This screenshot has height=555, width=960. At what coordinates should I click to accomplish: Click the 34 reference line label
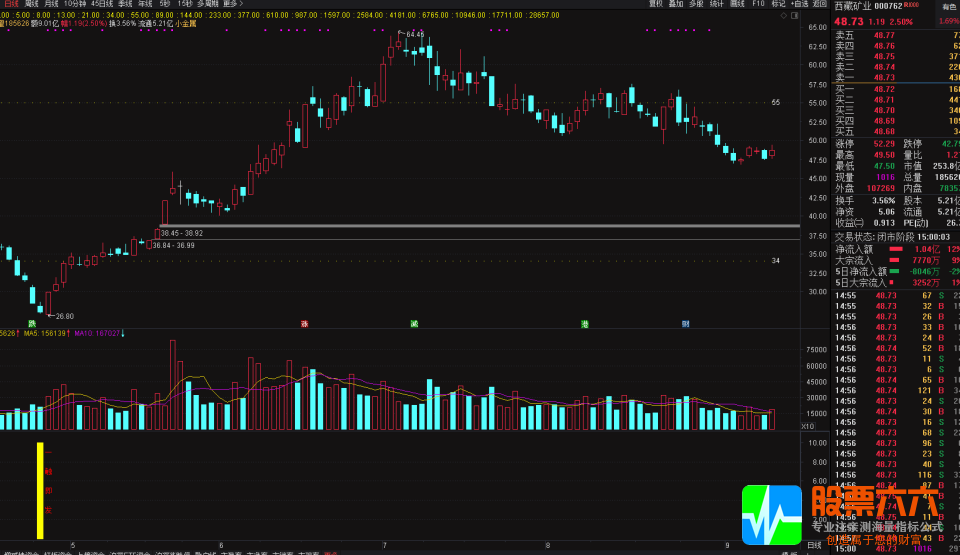point(776,260)
